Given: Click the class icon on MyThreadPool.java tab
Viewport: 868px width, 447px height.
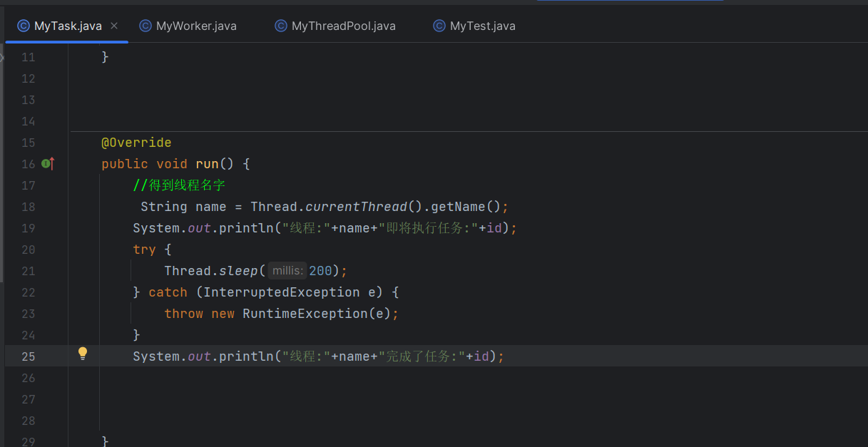Looking at the screenshot, I should (x=281, y=26).
